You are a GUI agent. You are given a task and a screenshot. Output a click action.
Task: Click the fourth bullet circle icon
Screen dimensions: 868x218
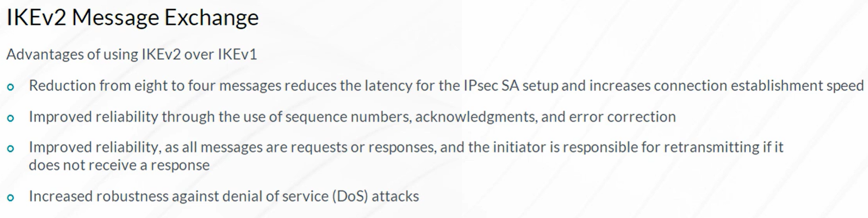11,198
